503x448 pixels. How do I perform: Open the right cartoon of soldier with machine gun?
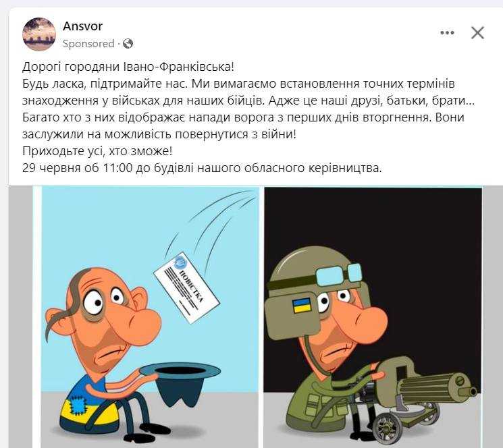[x=373, y=317]
